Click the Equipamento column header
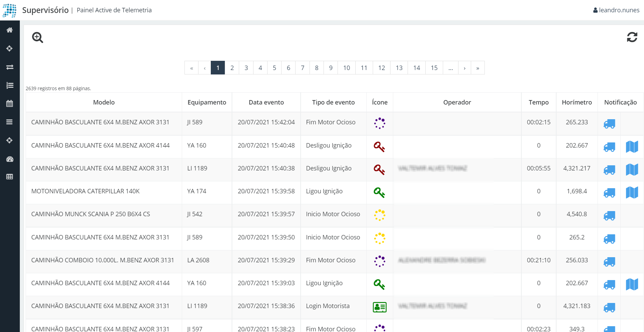The image size is (644, 332). [207, 102]
